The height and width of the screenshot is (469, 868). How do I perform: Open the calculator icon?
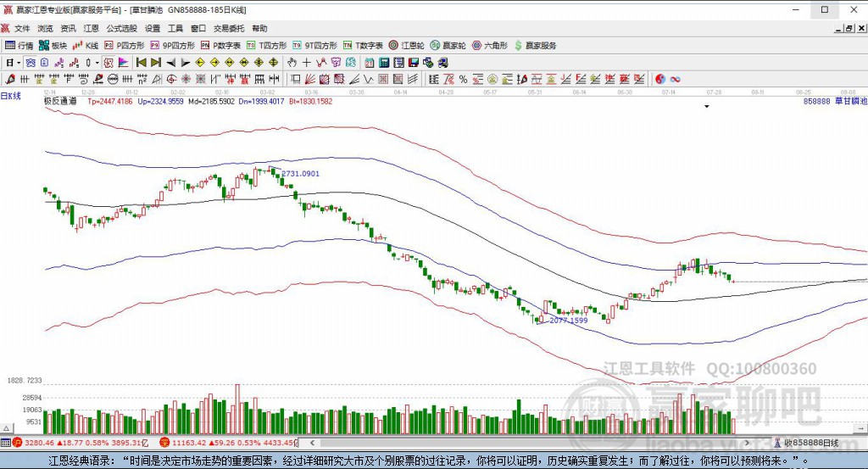(384, 63)
